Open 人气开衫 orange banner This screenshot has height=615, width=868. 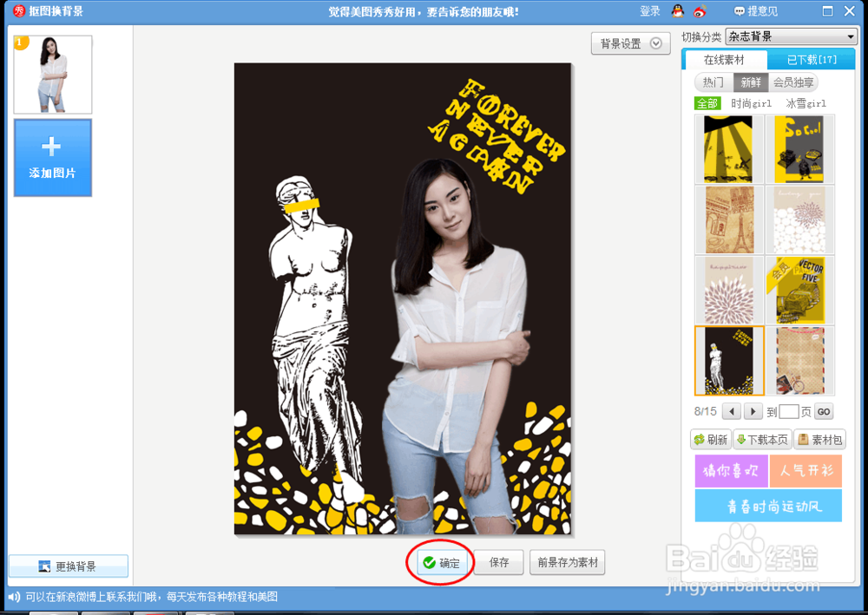pyautogui.click(x=806, y=471)
